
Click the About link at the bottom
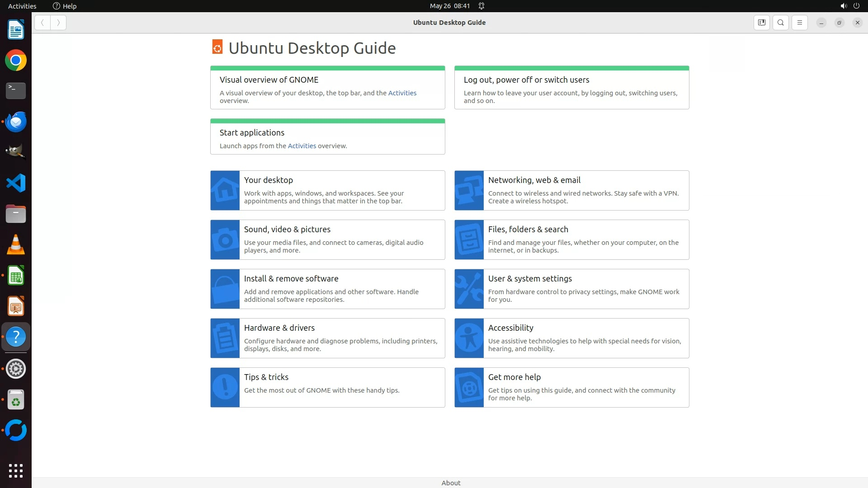coord(451,483)
